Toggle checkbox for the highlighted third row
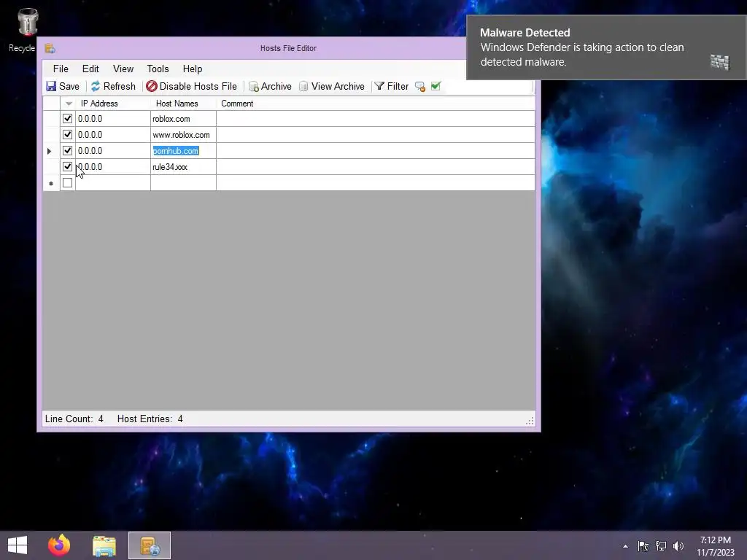This screenshot has height=560, width=747. click(x=67, y=150)
